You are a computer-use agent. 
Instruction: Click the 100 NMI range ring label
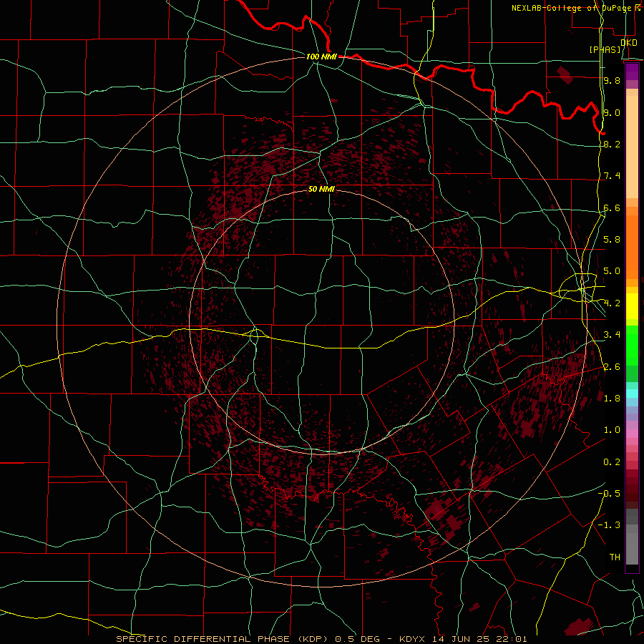coord(321,57)
